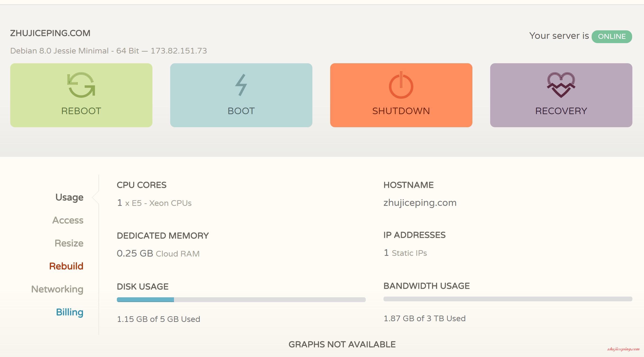The height and width of the screenshot is (357, 644).
Task: Open the Billing tab
Action: [x=70, y=312]
